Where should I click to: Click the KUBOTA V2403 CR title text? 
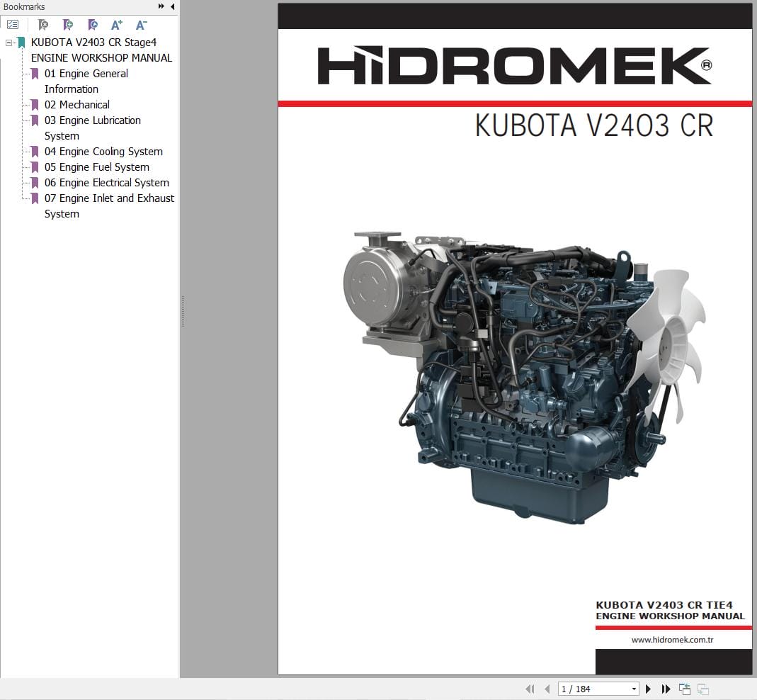click(594, 125)
